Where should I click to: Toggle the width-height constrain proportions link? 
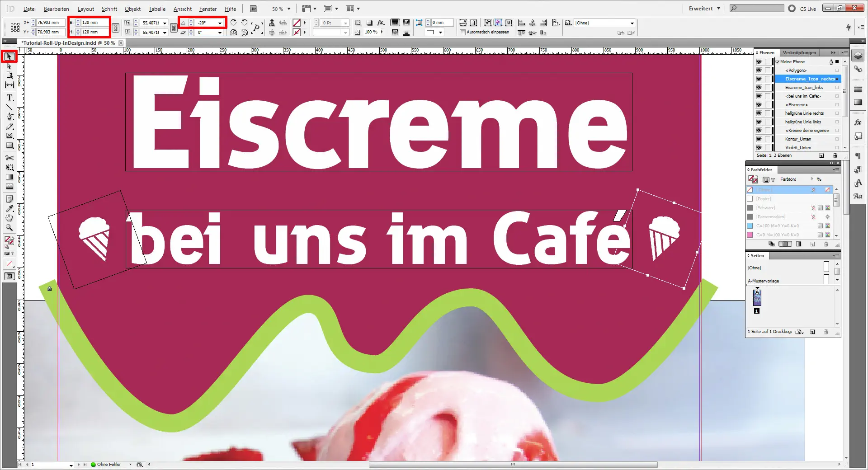(116, 27)
